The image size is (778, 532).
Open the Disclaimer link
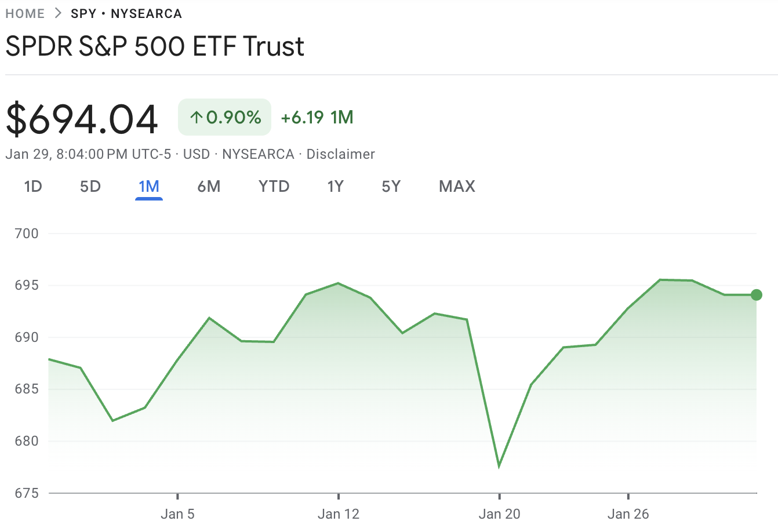pos(341,154)
